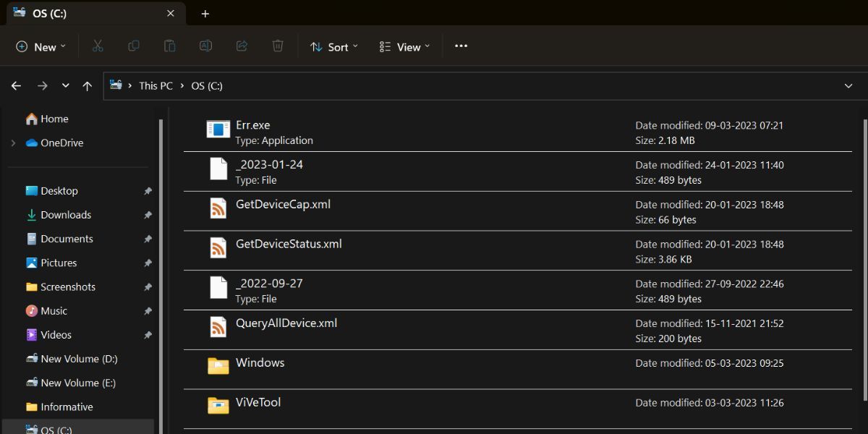Select the ViVeTool folder name
Viewport: 868px width, 434px height.
[x=258, y=402]
